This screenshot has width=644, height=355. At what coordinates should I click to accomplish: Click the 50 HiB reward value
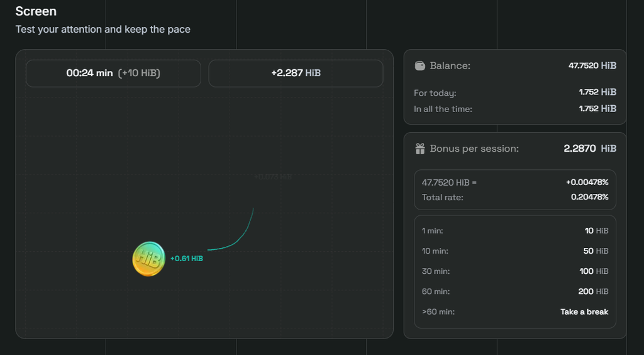[x=596, y=251]
